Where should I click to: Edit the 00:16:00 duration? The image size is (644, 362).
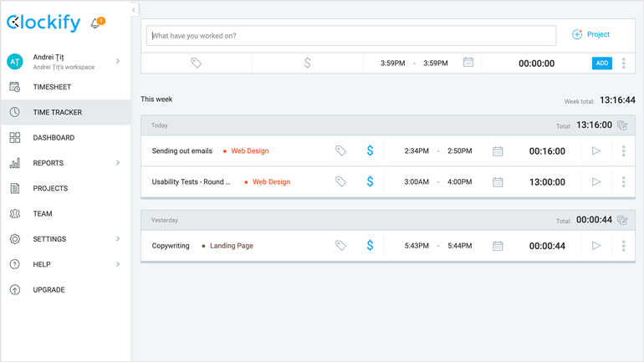tap(547, 151)
